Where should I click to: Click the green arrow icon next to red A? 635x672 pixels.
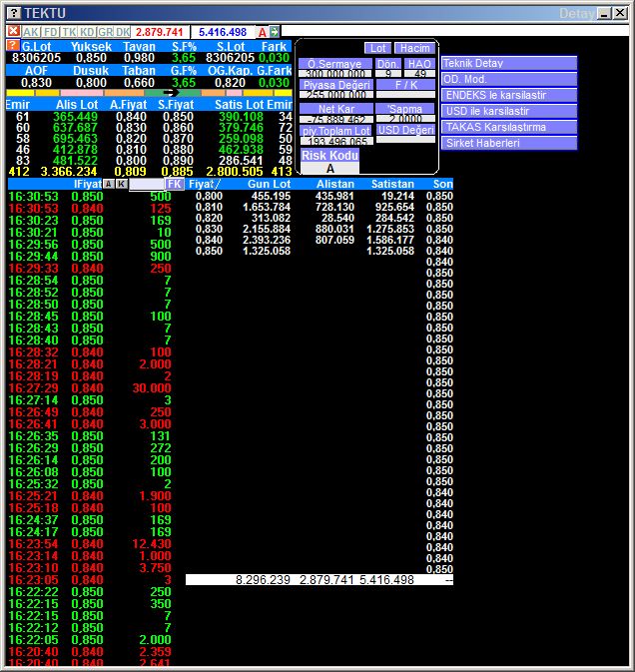[275, 32]
